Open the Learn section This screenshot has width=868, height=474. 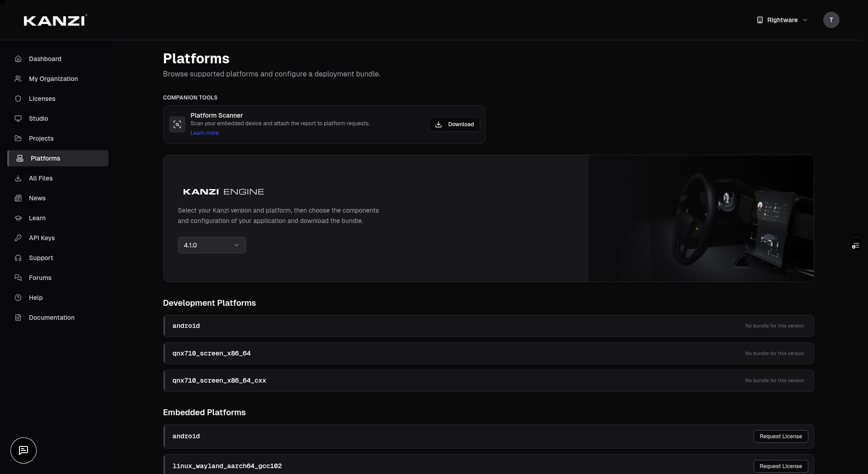58,218
